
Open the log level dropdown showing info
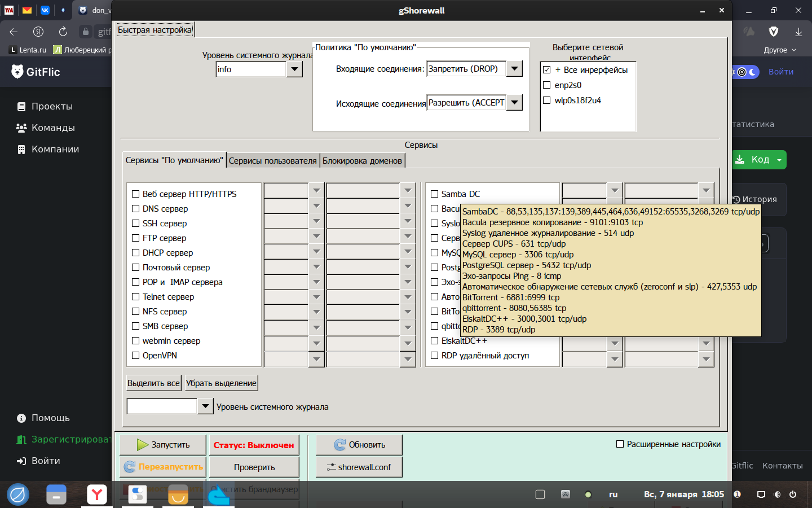[x=294, y=69]
